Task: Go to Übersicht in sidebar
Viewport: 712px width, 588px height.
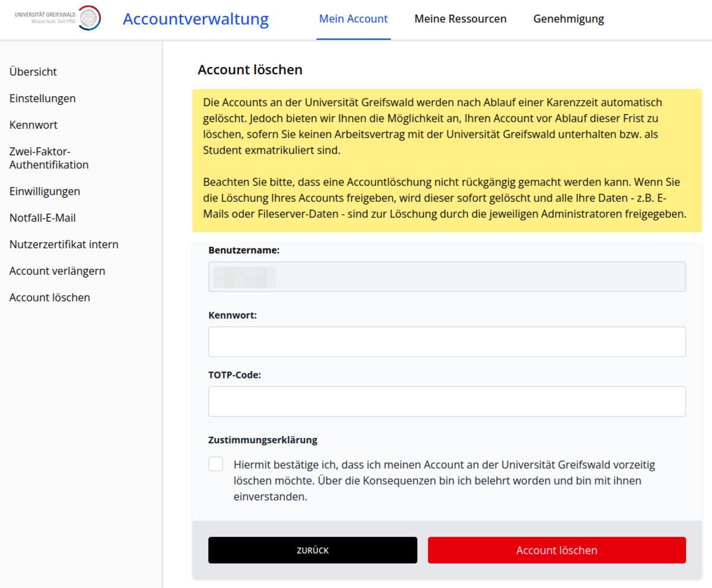Action: click(33, 72)
